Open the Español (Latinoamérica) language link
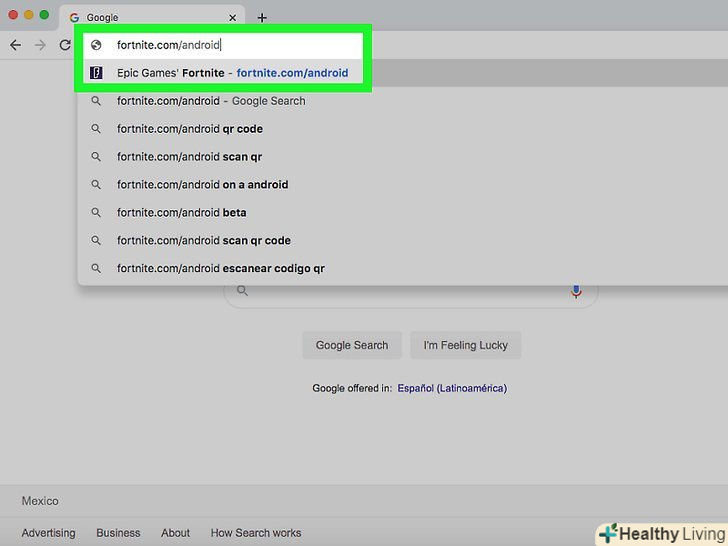The width and height of the screenshot is (728, 546). [x=452, y=388]
